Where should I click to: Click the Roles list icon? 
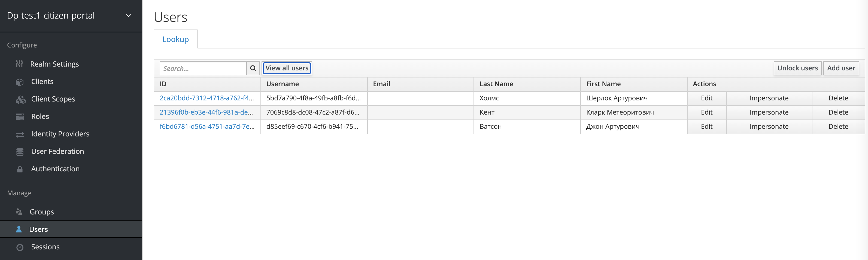(x=20, y=117)
